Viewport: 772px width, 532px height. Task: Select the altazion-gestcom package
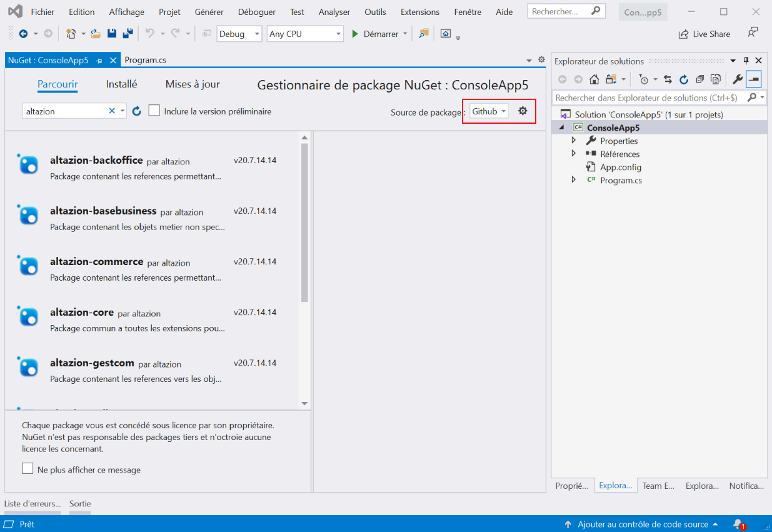(153, 370)
